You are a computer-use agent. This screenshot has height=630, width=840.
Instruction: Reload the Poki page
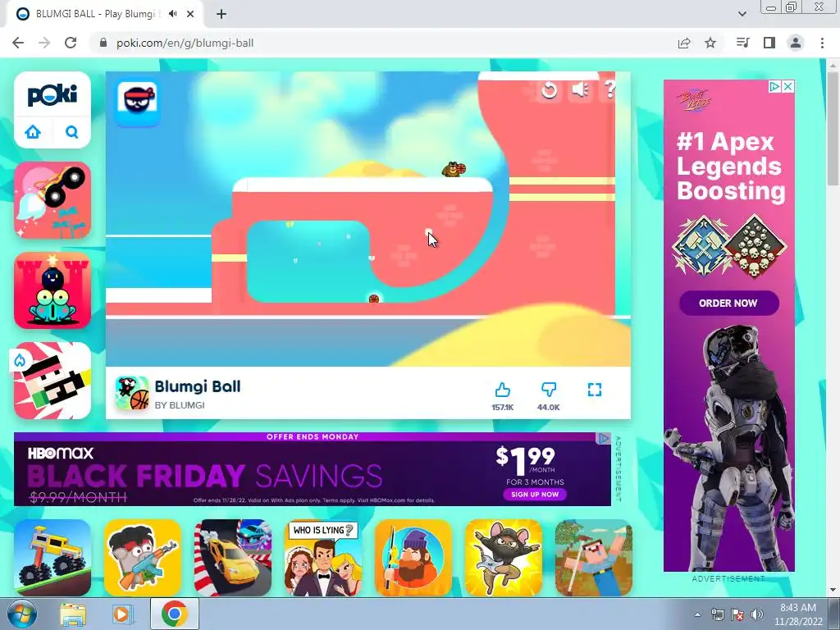click(x=71, y=43)
